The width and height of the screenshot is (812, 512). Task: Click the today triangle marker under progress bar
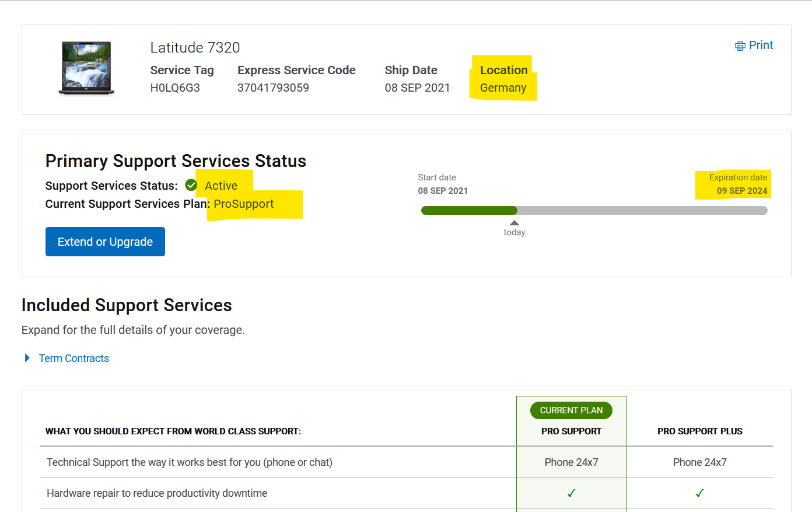tap(514, 223)
